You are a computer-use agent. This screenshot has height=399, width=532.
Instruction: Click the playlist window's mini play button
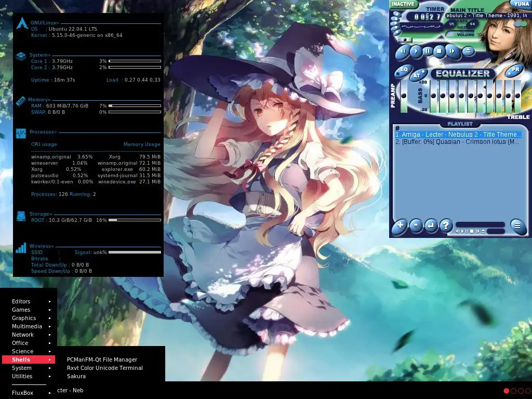(x=462, y=231)
